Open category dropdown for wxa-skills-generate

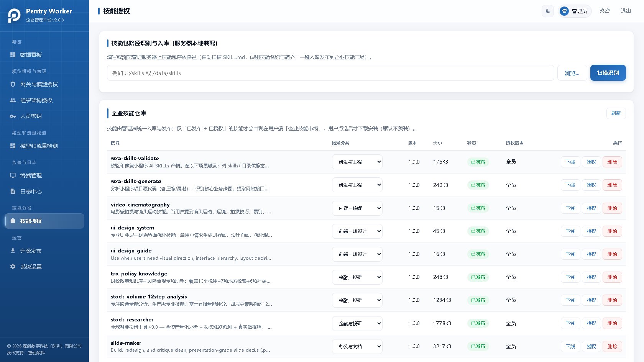(357, 185)
